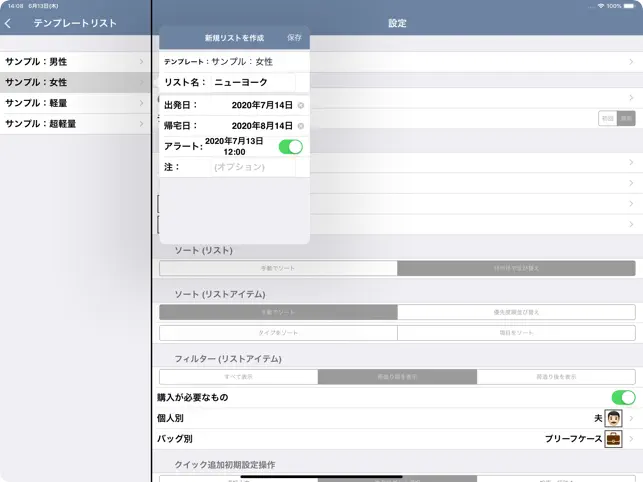The image size is (643, 482).
Task: Check the Wi-Fi status icon
Action: pos(601,6)
